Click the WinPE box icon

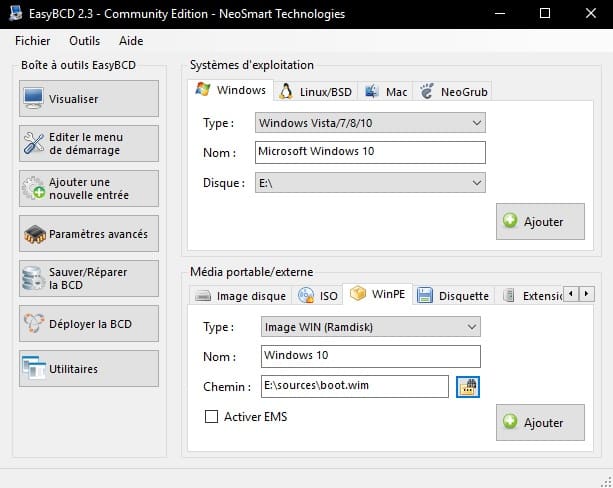tap(358, 293)
